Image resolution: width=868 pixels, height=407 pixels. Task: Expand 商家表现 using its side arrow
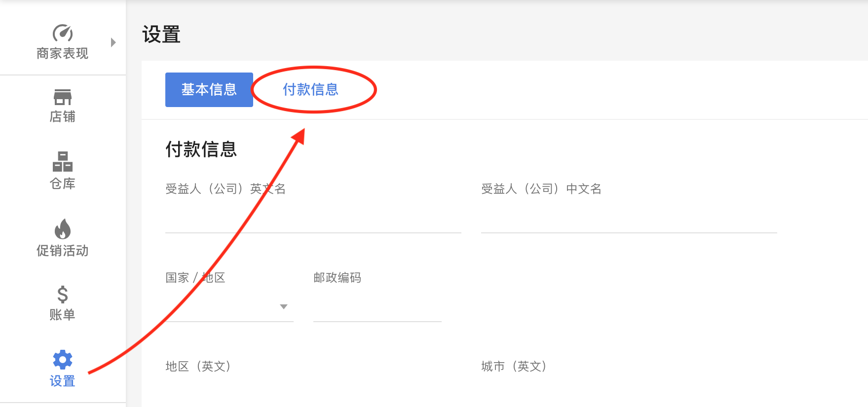113,42
